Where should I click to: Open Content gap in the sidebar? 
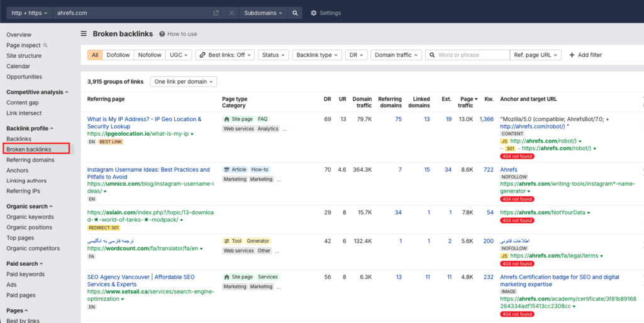pos(23,102)
